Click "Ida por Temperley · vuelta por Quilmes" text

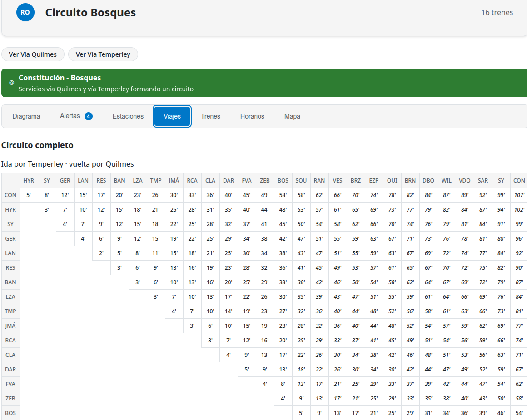click(67, 164)
